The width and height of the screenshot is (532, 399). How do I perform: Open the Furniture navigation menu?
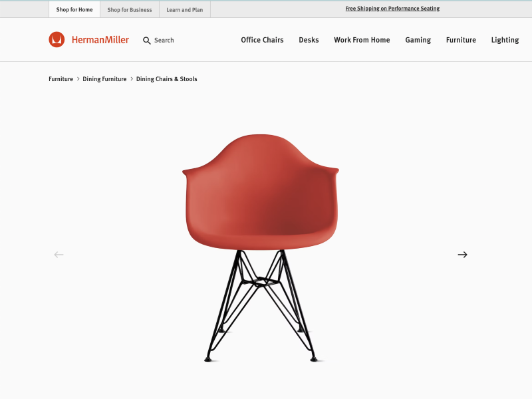click(461, 40)
